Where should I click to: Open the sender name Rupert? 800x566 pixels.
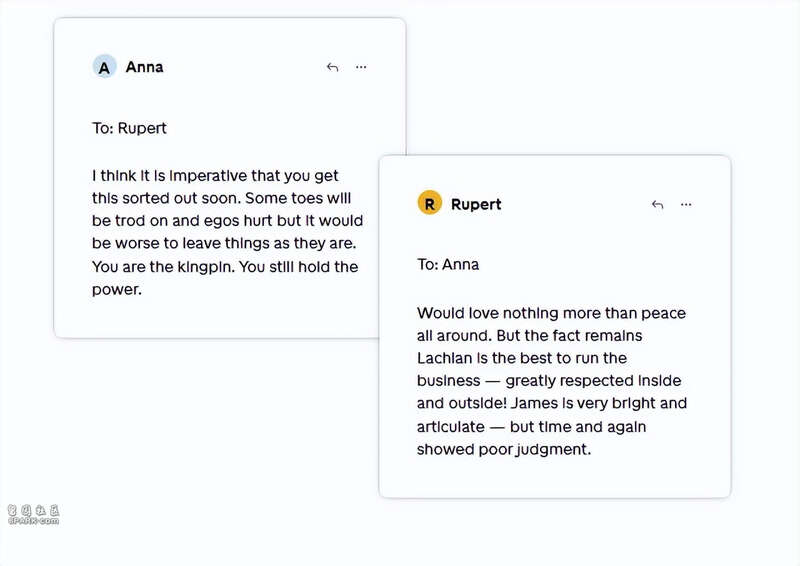pyautogui.click(x=476, y=204)
